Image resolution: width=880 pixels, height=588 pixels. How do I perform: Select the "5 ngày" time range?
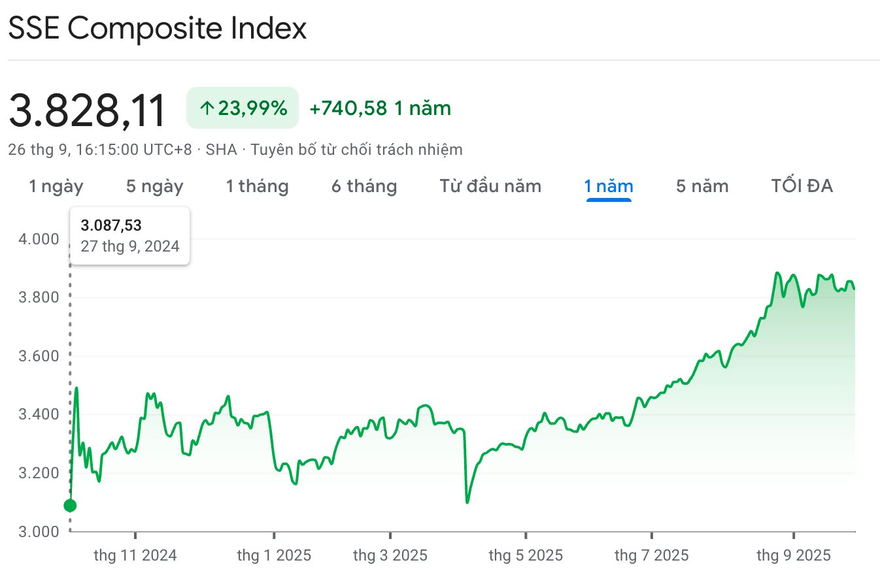click(x=154, y=186)
